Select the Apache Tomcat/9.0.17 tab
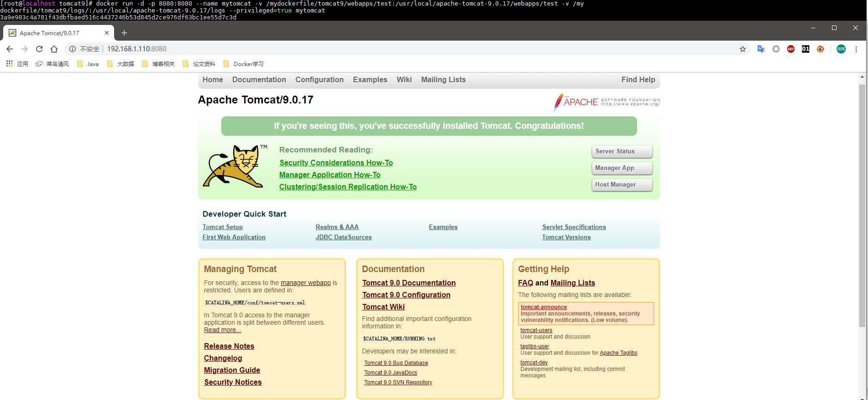 (58, 33)
